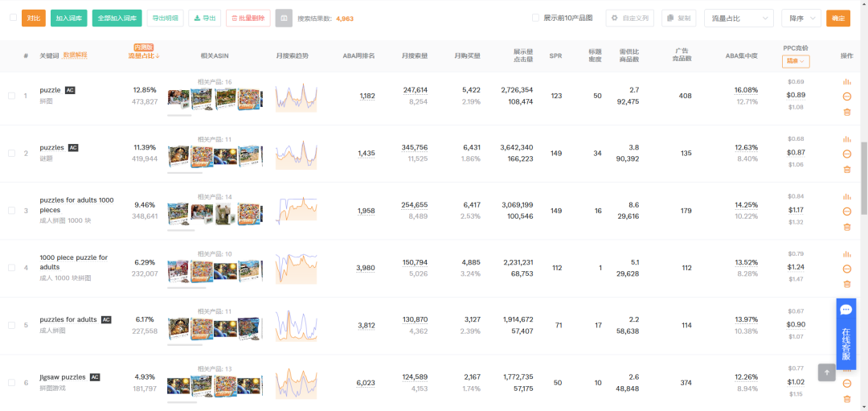868x411 pixels.
Task: Open chart icon for puzzles for adults 1000 pieces
Action: 846,196
